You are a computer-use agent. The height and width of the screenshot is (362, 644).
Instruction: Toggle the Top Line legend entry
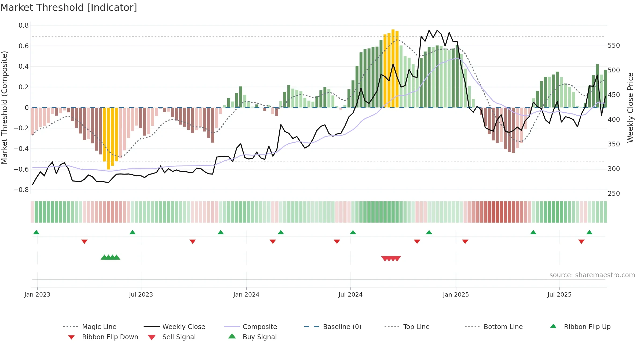tap(407, 327)
